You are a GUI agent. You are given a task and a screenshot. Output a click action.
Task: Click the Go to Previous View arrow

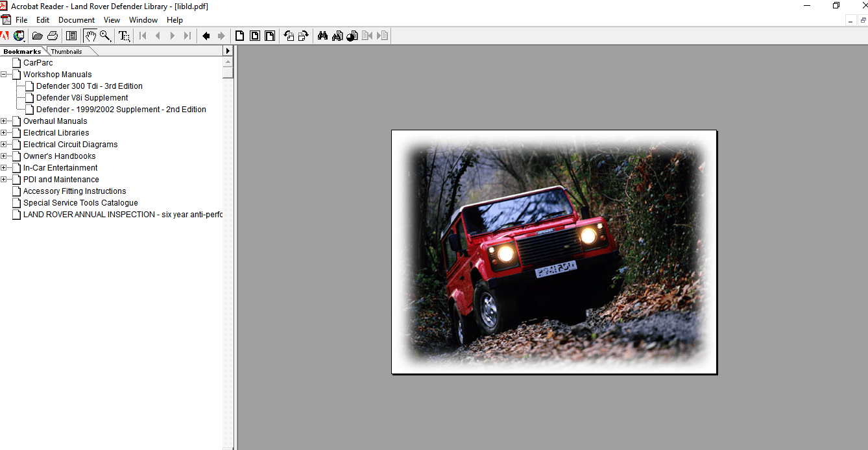point(206,36)
